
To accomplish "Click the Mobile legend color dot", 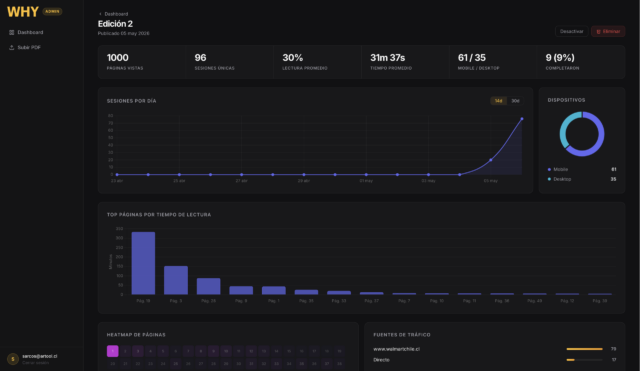I will 549,169.
